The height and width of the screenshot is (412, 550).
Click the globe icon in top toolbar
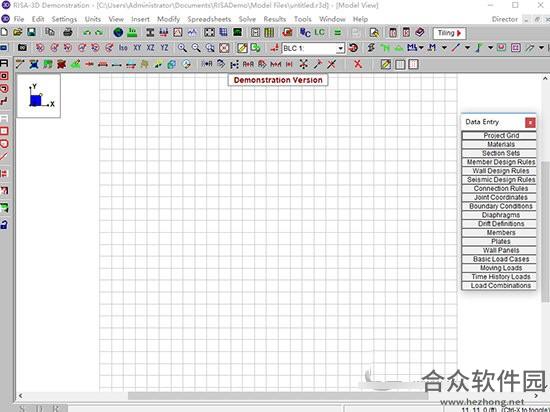pyautogui.click(x=118, y=33)
